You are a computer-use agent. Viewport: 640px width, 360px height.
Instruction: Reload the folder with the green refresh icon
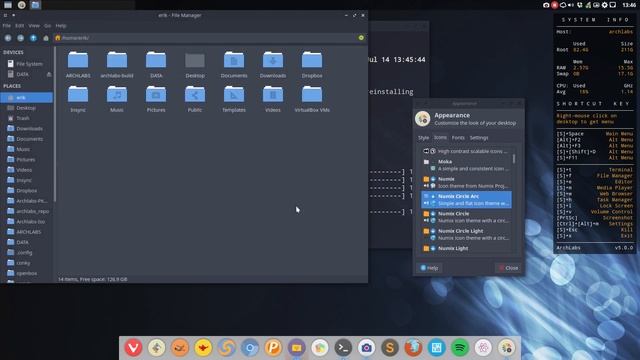coord(361,38)
